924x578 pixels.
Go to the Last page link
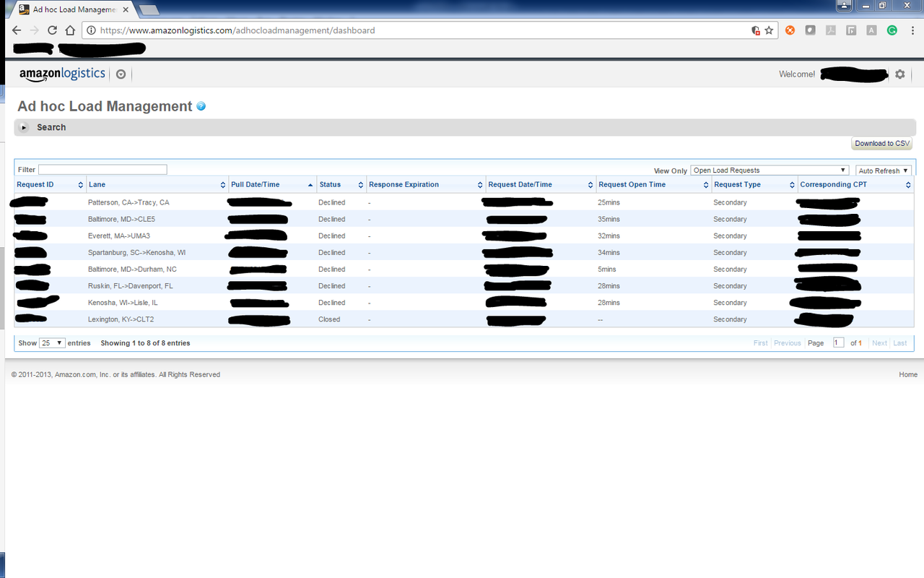(899, 343)
